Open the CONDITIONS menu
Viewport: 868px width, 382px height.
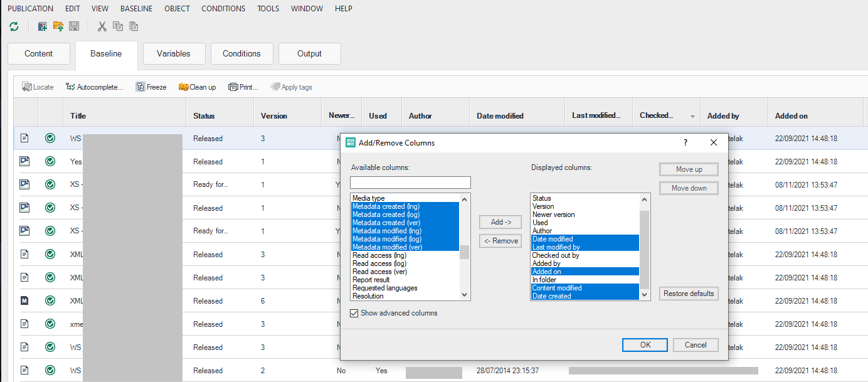click(x=223, y=9)
